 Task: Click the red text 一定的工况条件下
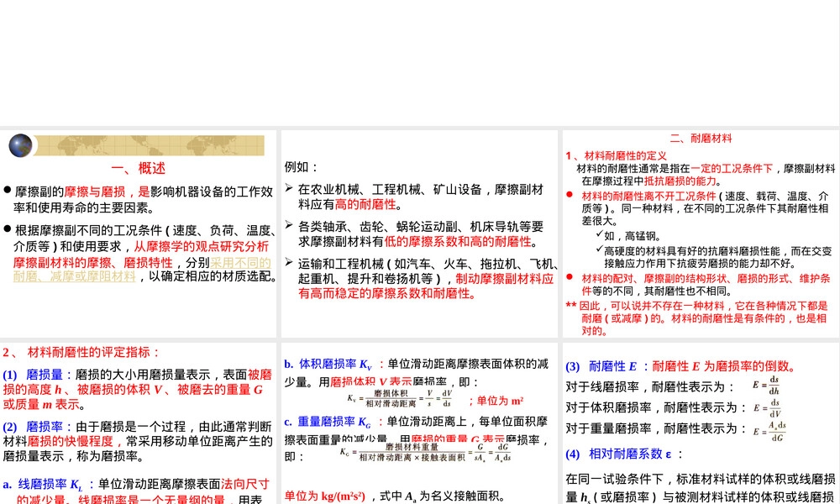pyautogui.click(x=732, y=168)
